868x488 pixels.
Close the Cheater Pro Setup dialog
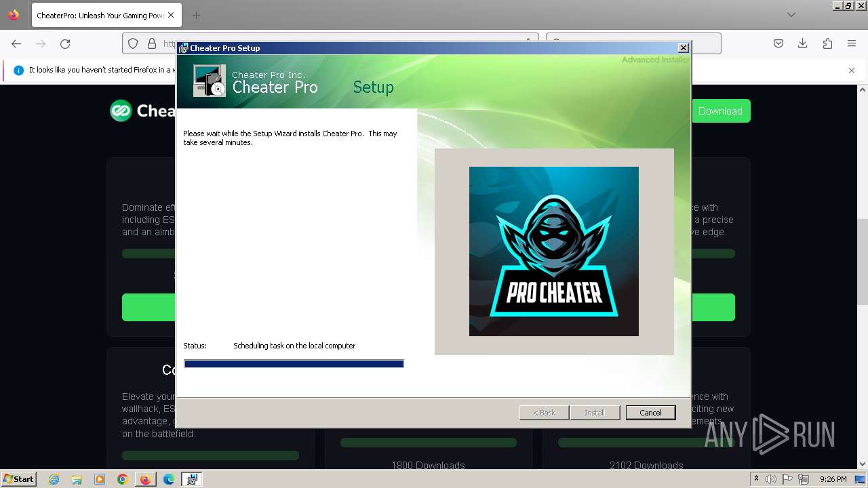pos(684,48)
